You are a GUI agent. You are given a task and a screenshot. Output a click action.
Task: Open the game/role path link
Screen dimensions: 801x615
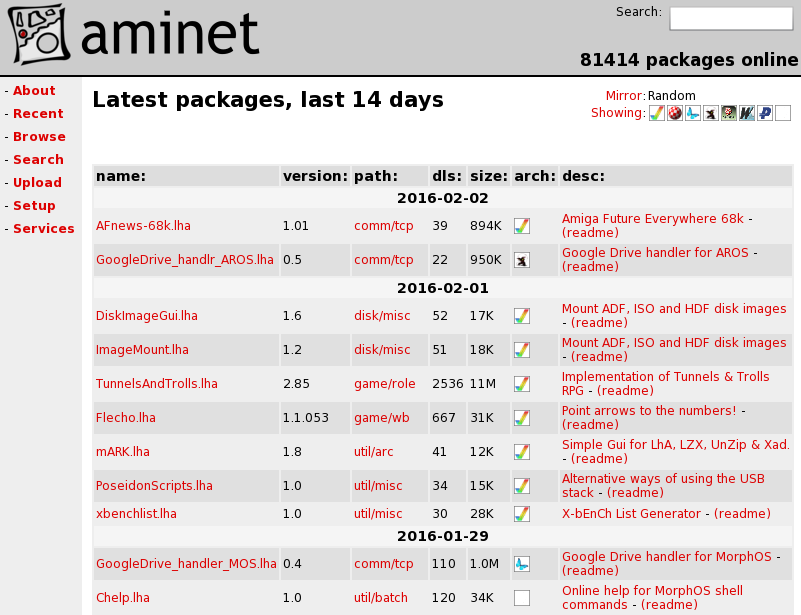pyautogui.click(x=385, y=384)
